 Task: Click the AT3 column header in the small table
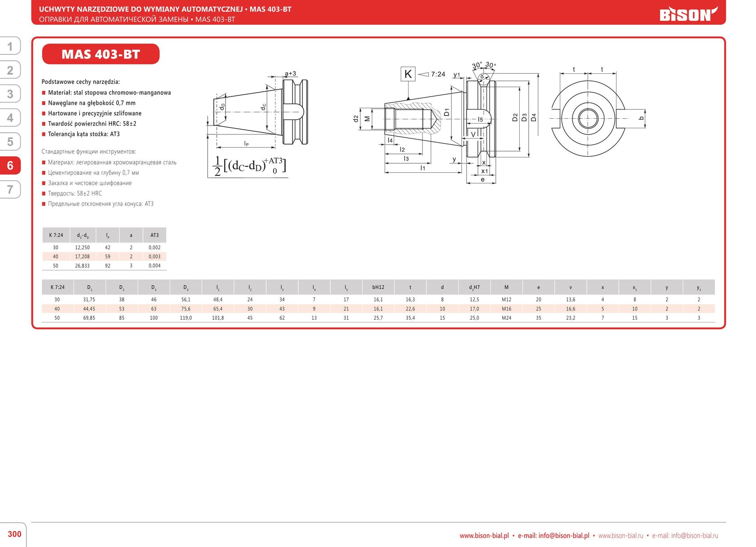pyautogui.click(x=155, y=235)
